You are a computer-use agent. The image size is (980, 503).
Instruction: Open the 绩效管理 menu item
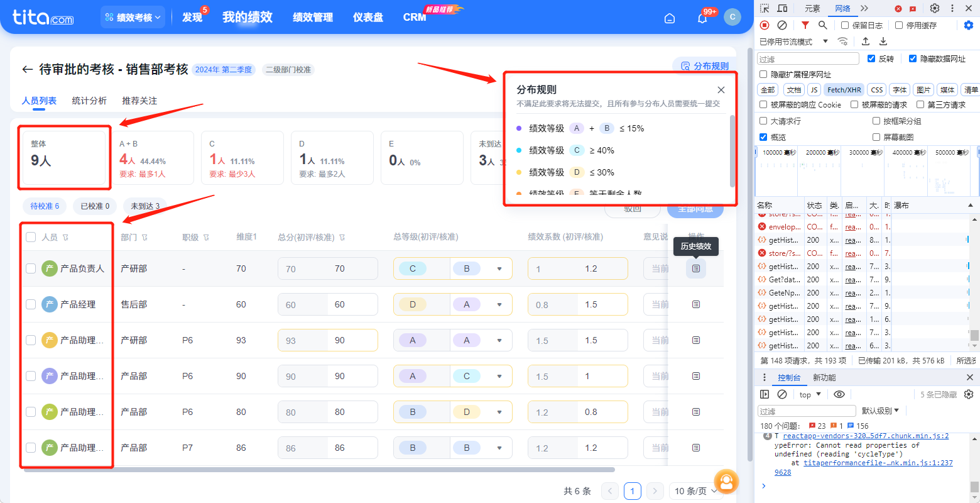(313, 18)
